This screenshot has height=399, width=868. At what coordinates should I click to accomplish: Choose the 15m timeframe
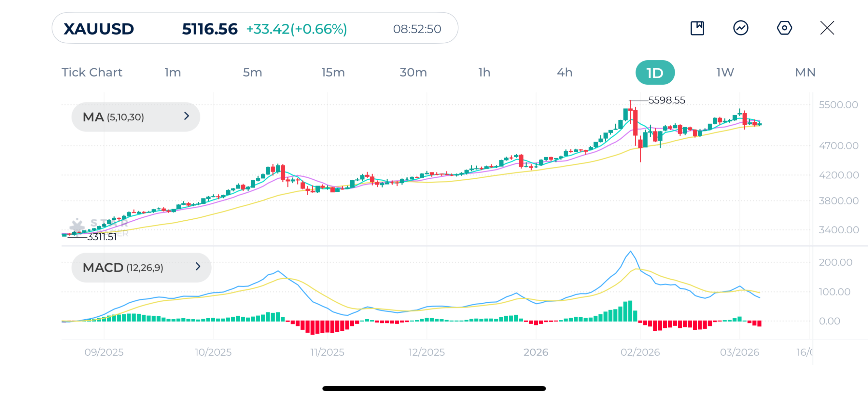[333, 73]
